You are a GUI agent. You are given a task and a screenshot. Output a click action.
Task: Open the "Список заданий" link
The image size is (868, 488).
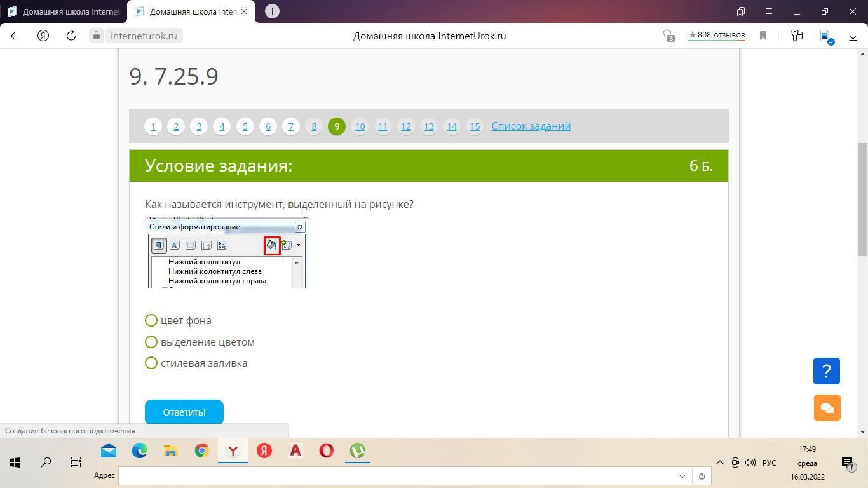(531, 126)
